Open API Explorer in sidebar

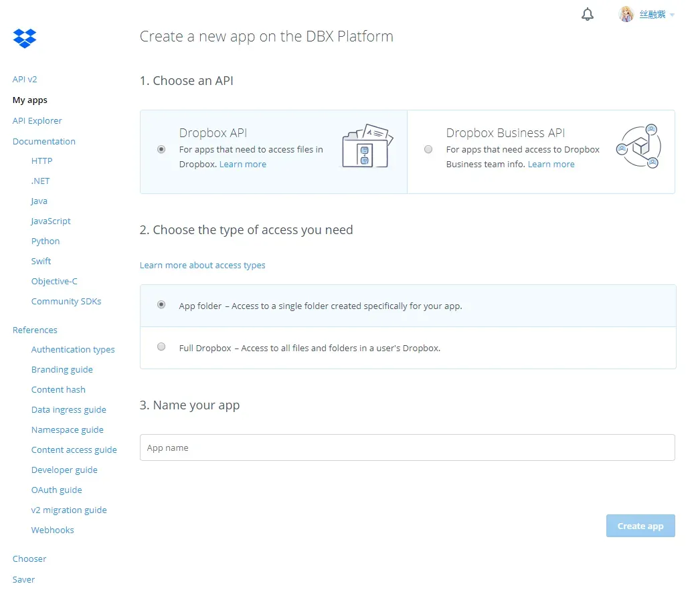tap(37, 120)
